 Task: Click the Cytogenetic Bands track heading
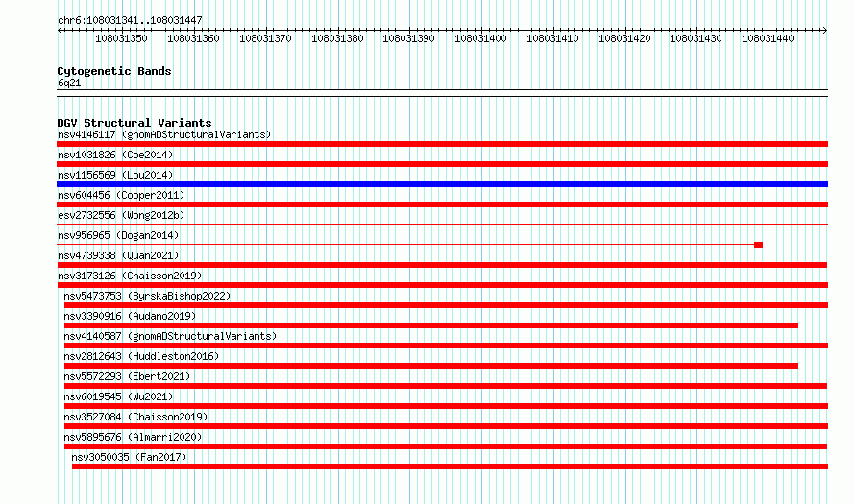[114, 71]
